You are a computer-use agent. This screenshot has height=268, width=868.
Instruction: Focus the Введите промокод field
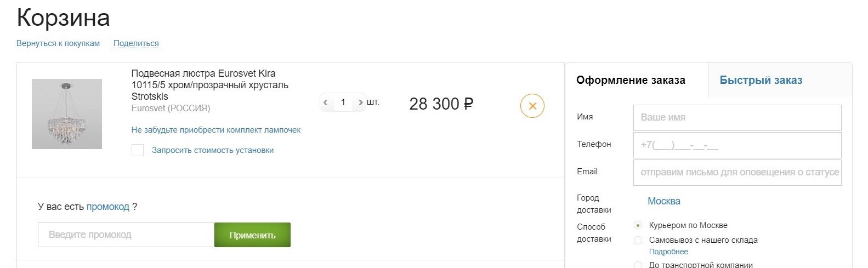(x=126, y=235)
